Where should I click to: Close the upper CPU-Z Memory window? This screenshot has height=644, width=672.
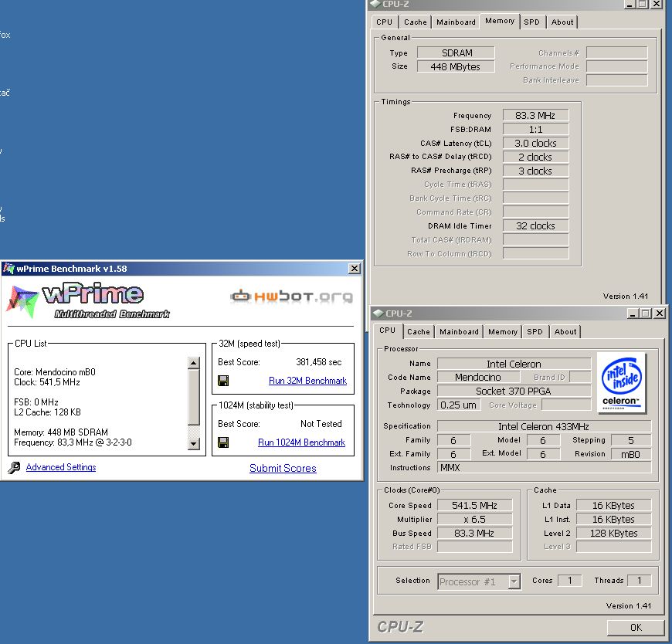[656, 5]
